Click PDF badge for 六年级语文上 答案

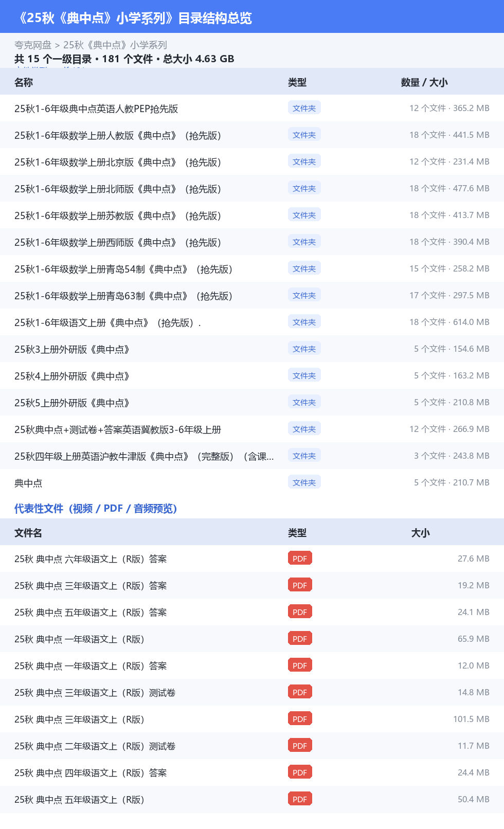click(300, 558)
